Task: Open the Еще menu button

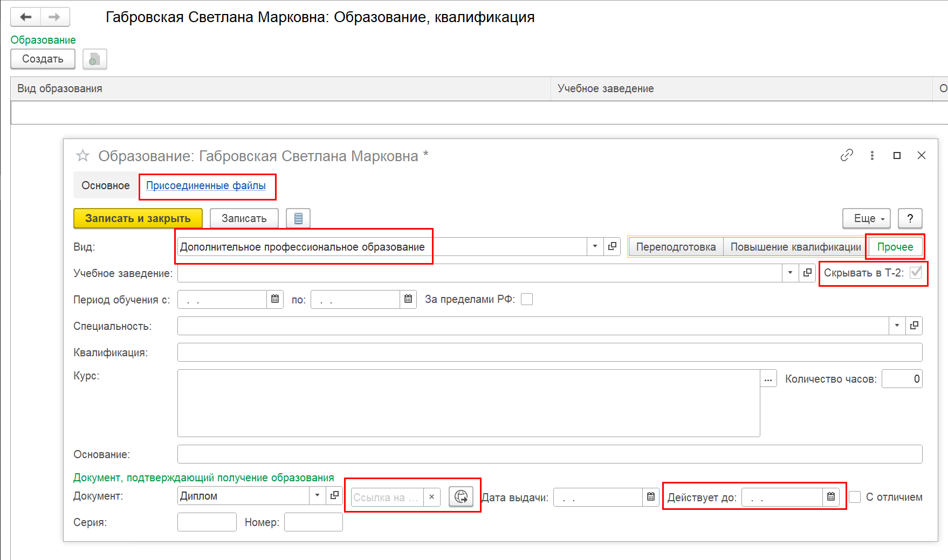Action: tap(866, 218)
